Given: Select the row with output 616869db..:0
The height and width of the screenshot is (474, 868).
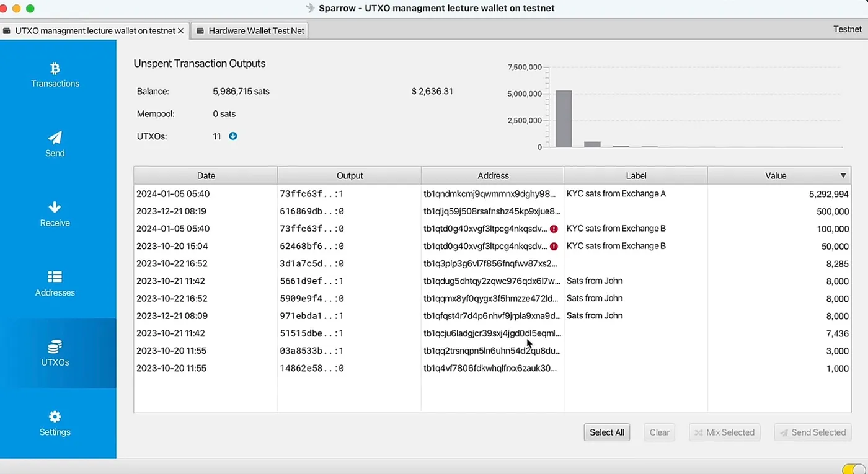Looking at the screenshot, I should [493, 211].
